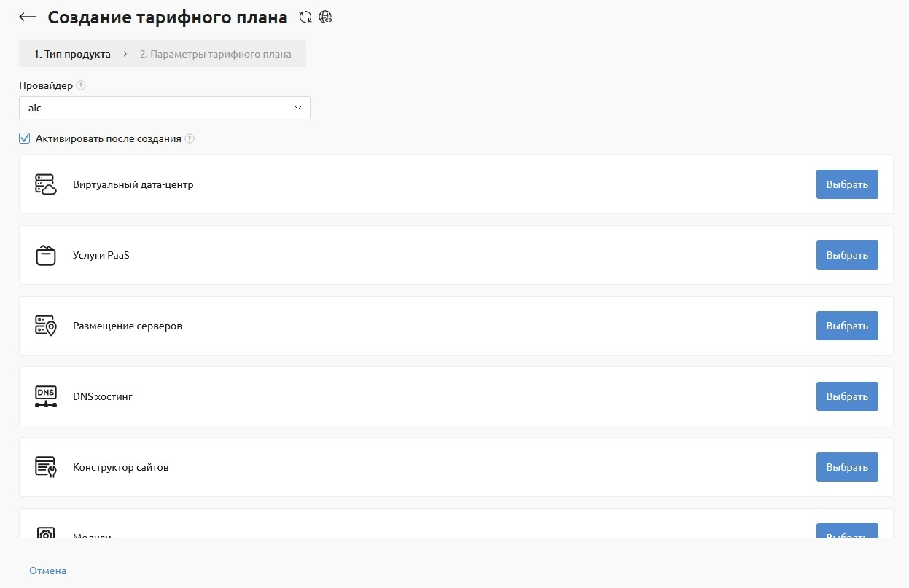Click the Размещение серверов location icon

pos(46,326)
